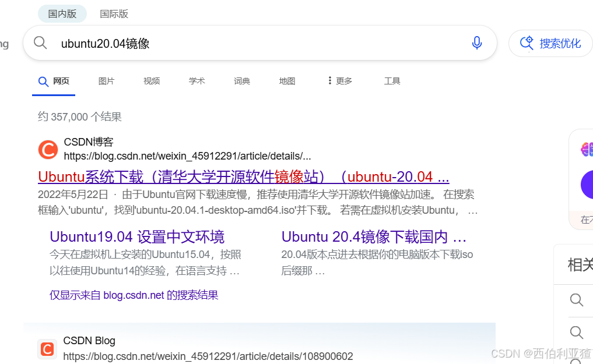Open the 工具 options
The height and width of the screenshot is (364, 593).
tap(392, 81)
